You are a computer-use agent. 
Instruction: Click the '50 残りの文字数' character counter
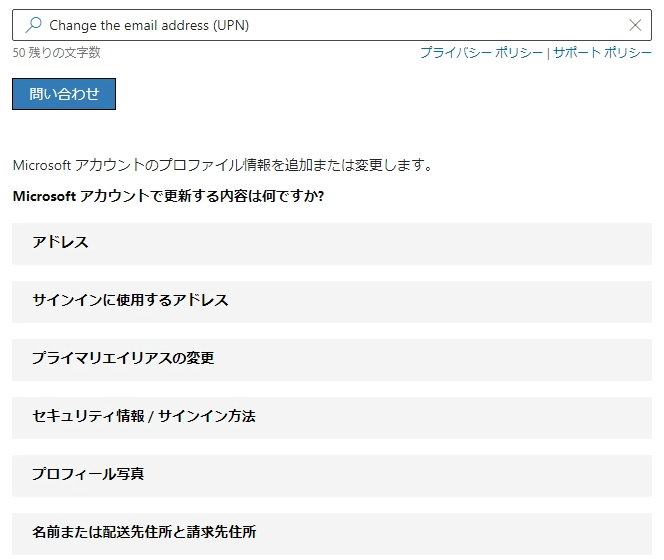point(56,53)
